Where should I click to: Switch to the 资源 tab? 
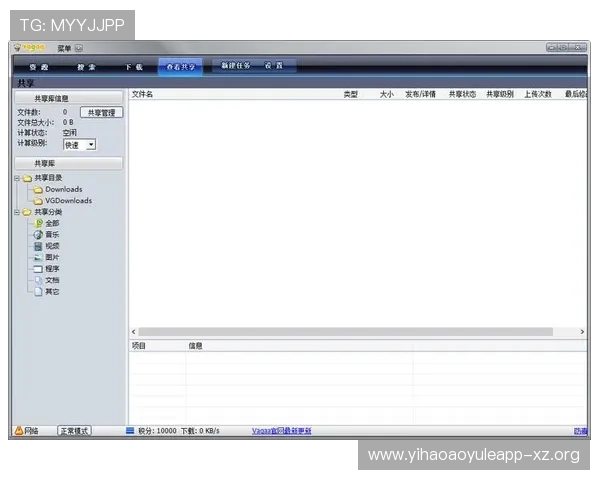click(39, 67)
